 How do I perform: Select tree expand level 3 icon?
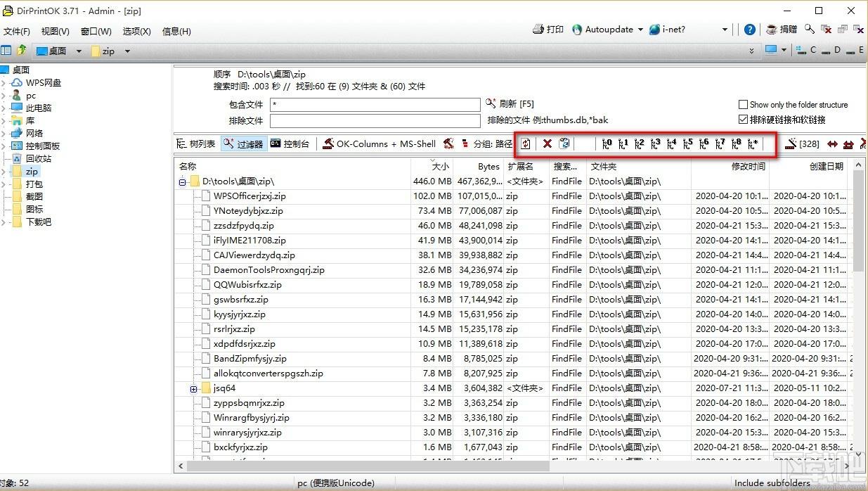pyautogui.click(x=655, y=144)
